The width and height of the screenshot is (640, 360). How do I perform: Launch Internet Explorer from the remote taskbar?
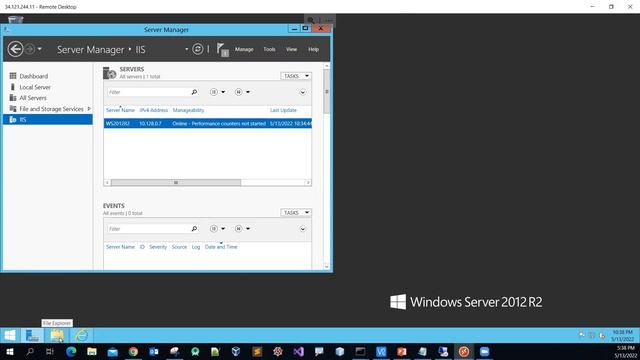[81, 336]
